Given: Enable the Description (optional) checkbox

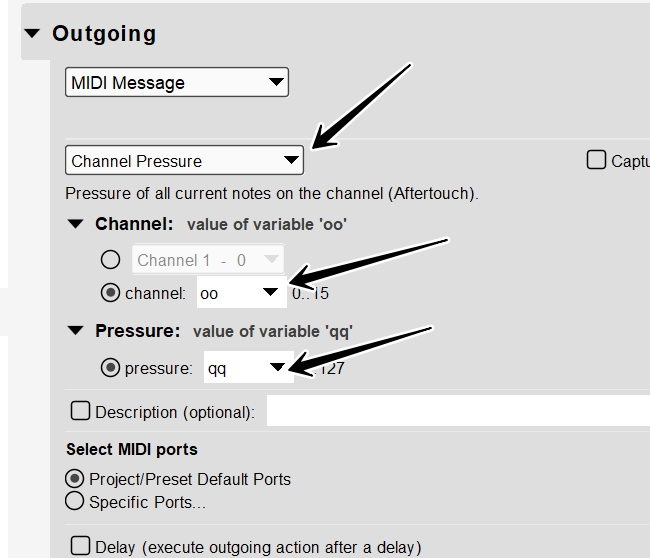Looking at the screenshot, I should click(80, 411).
